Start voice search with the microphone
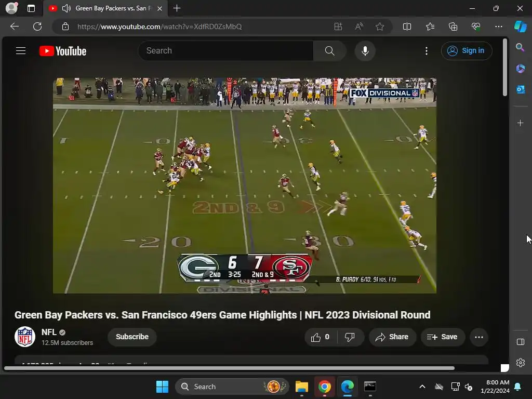 click(x=365, y=51)
